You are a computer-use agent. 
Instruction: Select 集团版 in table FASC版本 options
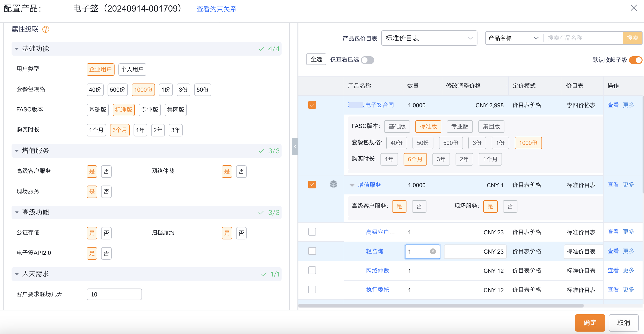pyautogui.click(x=491, y=127)
